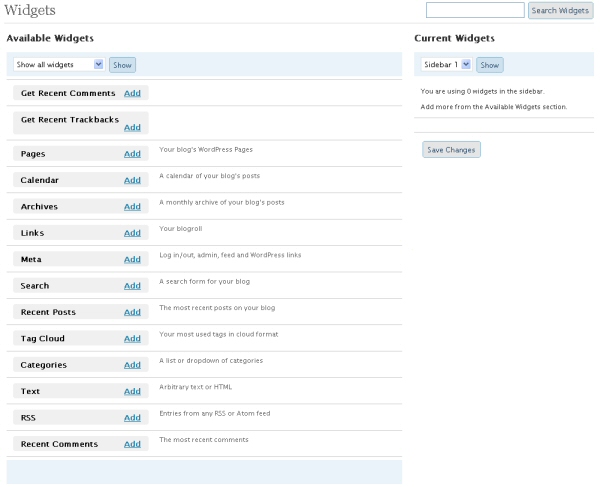Image resolution: width=600 pixels, height=487 pixels.
Task: Add the Links widget
Action: 132,233
